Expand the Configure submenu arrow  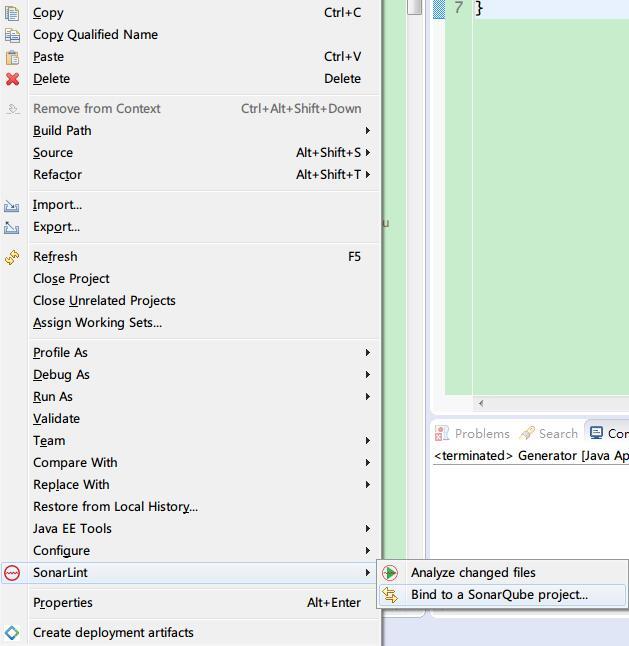click(x=368, y=551)
